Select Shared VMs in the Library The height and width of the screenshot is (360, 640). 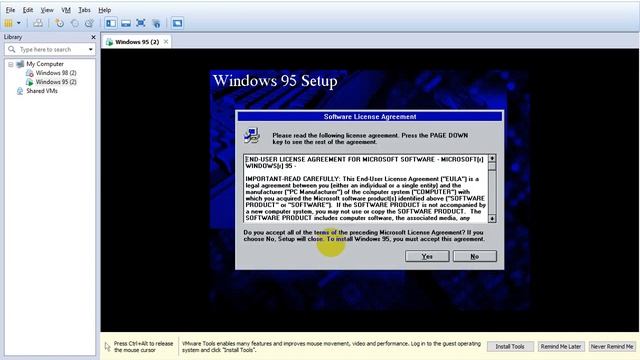(x=42, y=91)
